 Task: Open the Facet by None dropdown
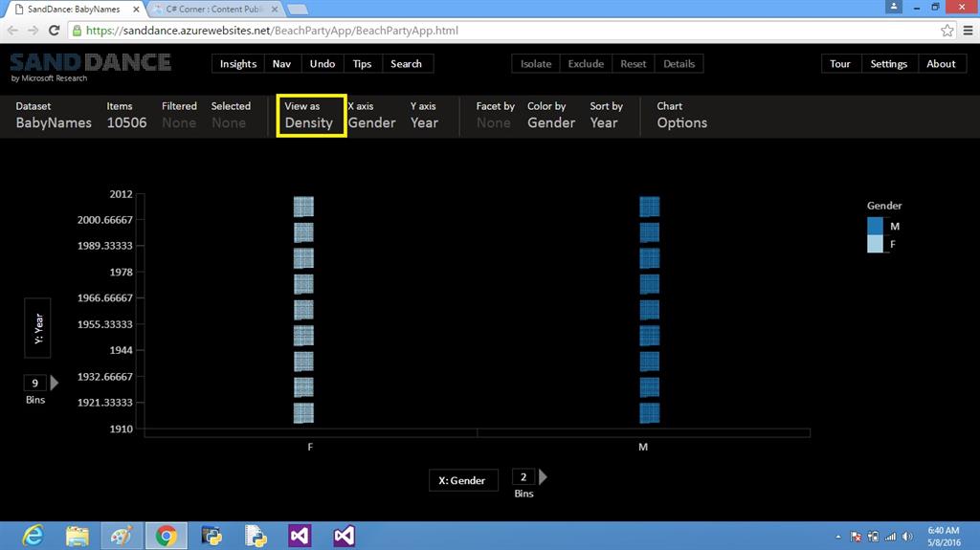[495, 116]
